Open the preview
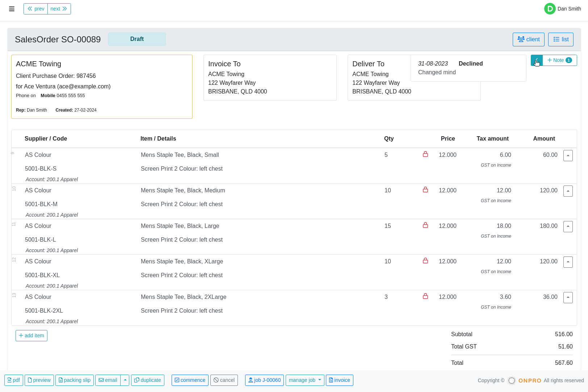The image size is (588, 392). (39, 380)
